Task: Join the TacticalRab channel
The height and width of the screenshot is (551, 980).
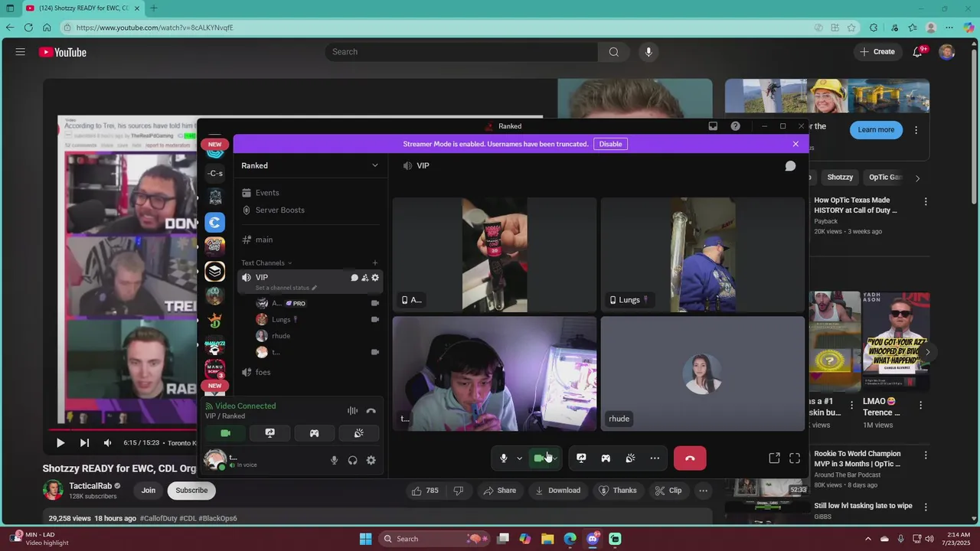Action: point(148,491)
